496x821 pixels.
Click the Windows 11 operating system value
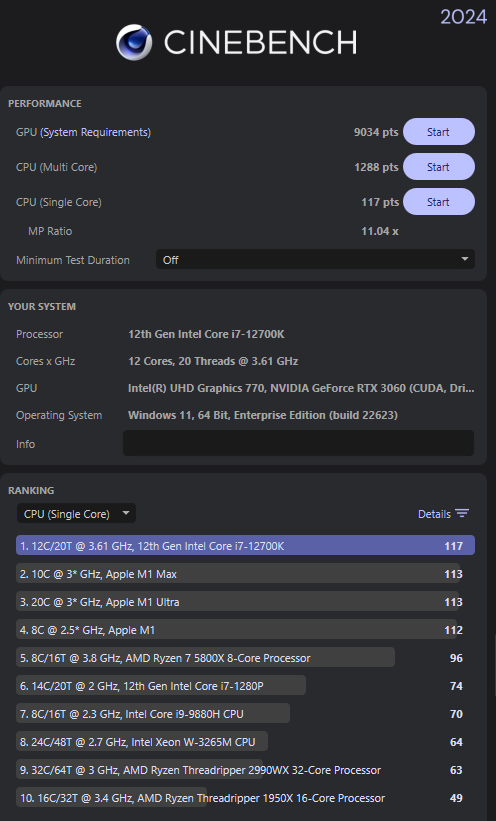263,415
